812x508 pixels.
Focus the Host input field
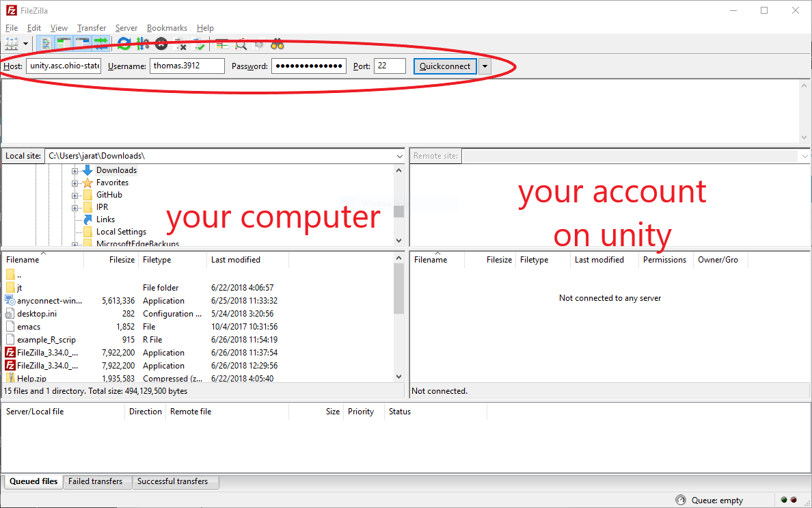tap(64, 66)
